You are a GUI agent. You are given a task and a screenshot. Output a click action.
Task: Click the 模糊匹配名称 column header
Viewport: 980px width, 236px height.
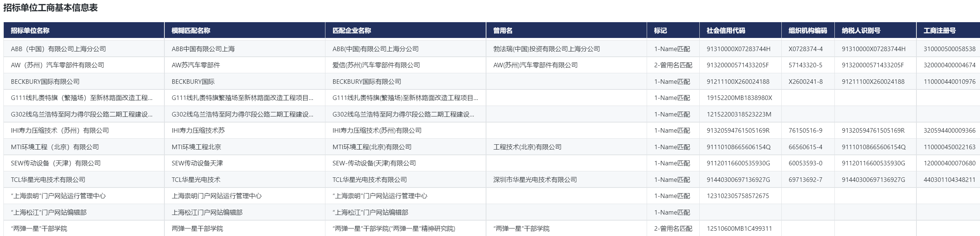[245, 30]
